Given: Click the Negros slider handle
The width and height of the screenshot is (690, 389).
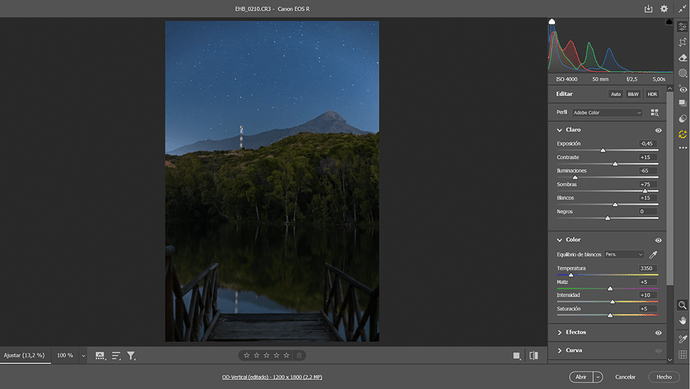Looking at the screenshot, I should (x=608, y=218).
